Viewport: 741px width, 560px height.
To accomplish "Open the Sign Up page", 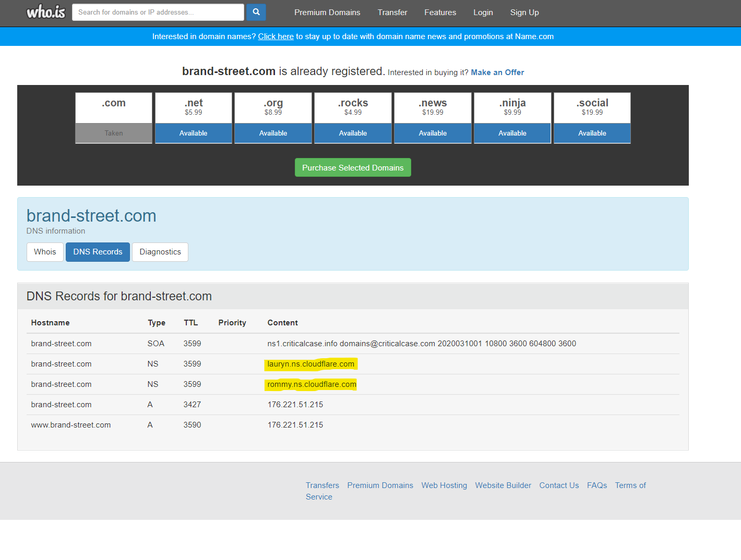I will click(x=524, y=13).
